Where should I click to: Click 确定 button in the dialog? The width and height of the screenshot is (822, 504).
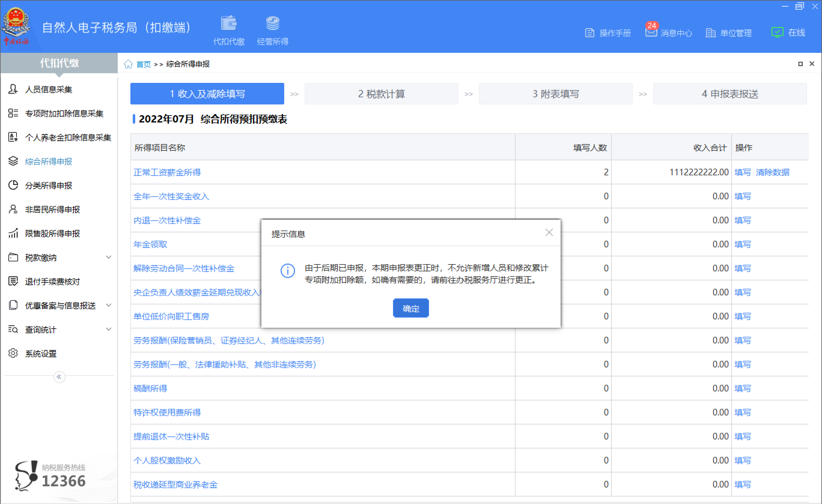point(411,308)
